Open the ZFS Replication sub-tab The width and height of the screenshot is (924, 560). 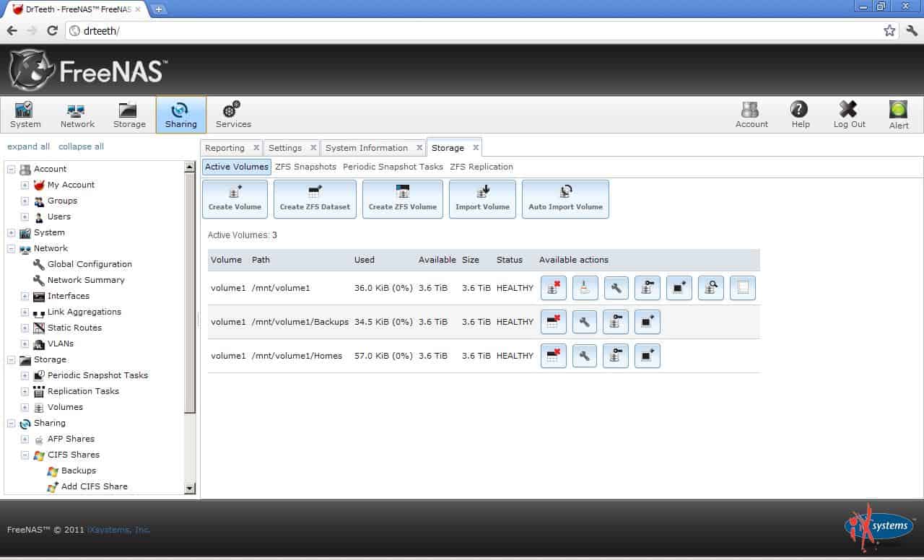pos(481,167)
